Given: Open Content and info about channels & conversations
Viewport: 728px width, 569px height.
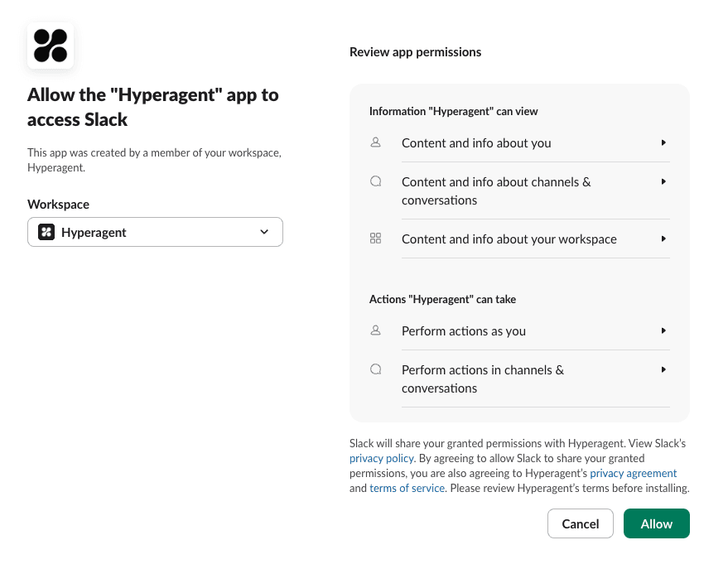Looking at the screenshot, I should 519,190.
